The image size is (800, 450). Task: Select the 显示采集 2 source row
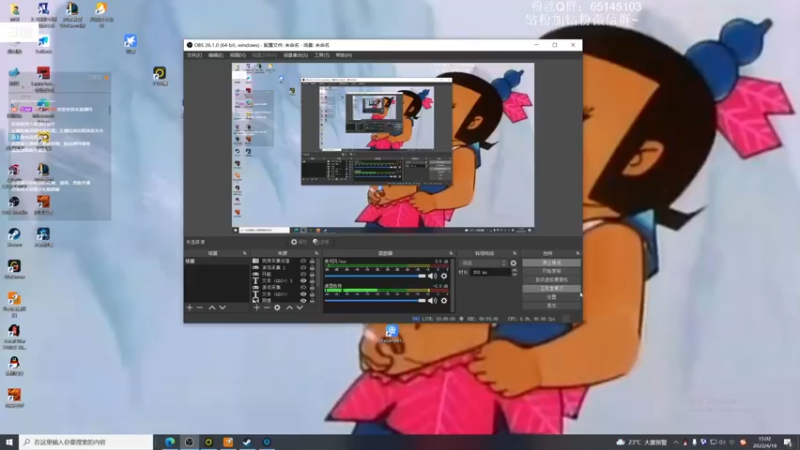tap(285, 267)
